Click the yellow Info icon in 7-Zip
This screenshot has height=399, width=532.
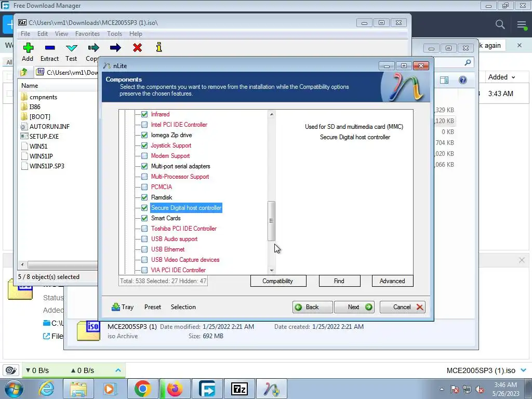[159, 47]
